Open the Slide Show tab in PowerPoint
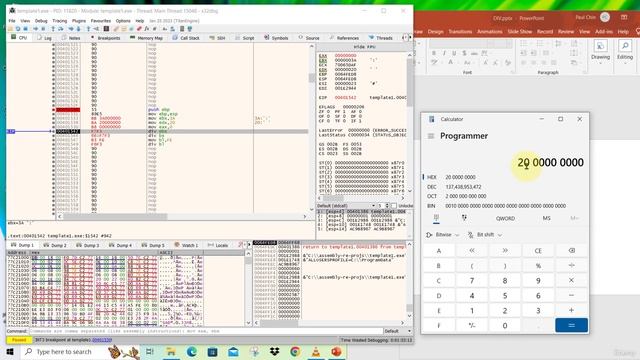The width and height of the screenshot is (640, 360). point(520,31)
